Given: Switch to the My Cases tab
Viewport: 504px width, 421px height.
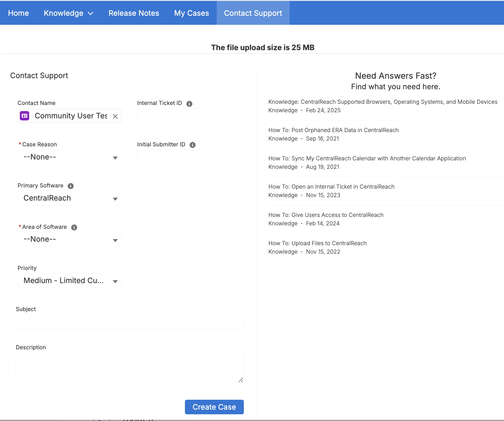Looking at the screenshot, I should click(x=192, y=13).
